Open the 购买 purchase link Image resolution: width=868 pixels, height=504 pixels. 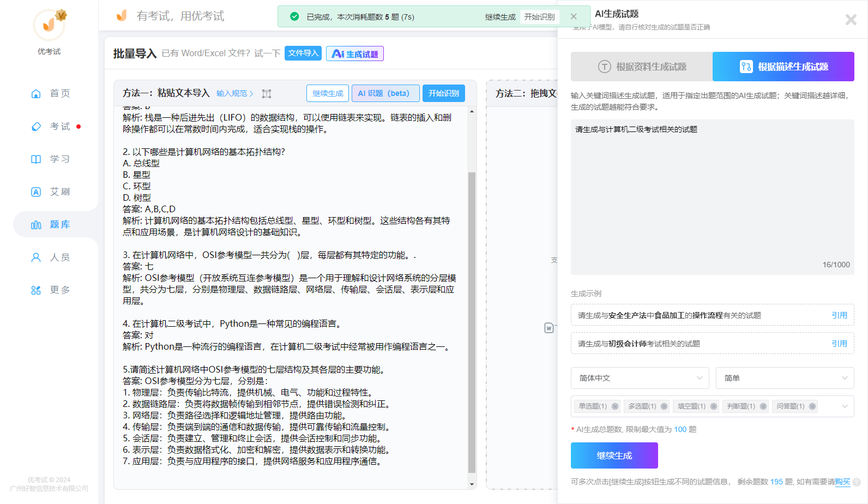[x=842, y=482]
